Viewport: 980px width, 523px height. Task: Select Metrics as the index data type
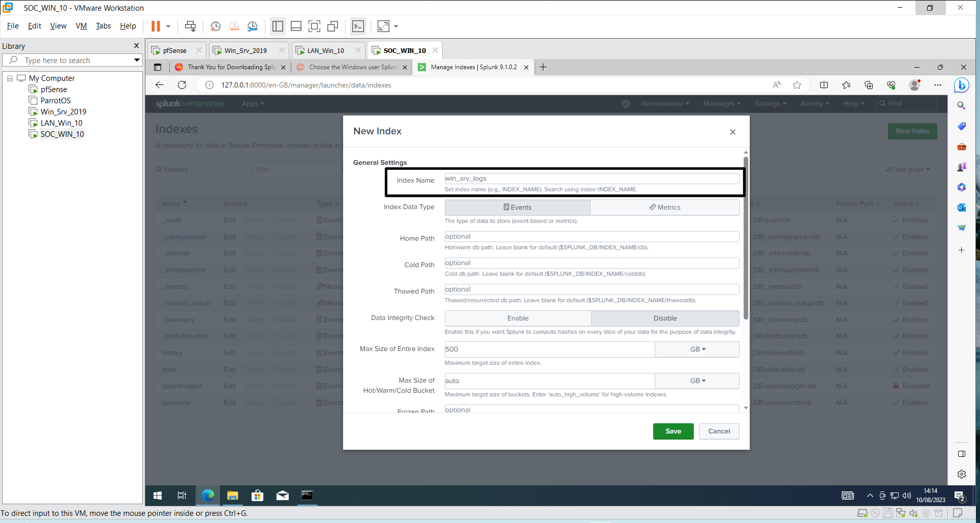[x=665, y=207]
